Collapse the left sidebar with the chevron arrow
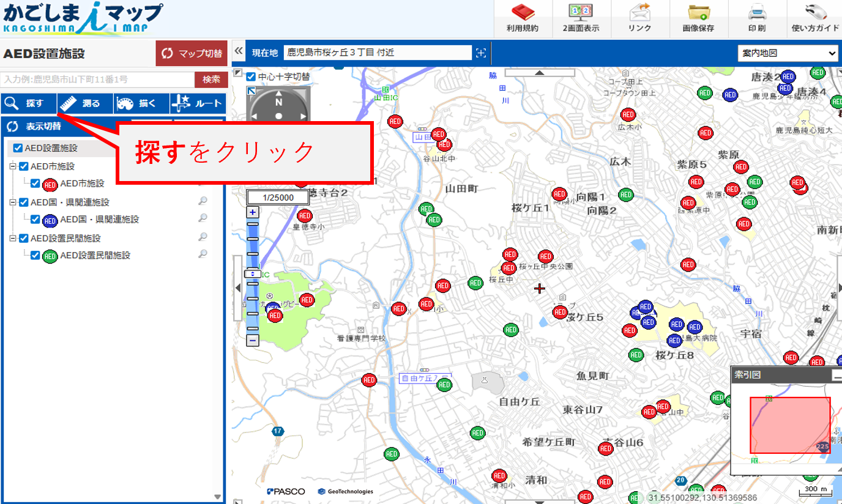This screenshot has width=842, height=504. (x=237, y=52)
